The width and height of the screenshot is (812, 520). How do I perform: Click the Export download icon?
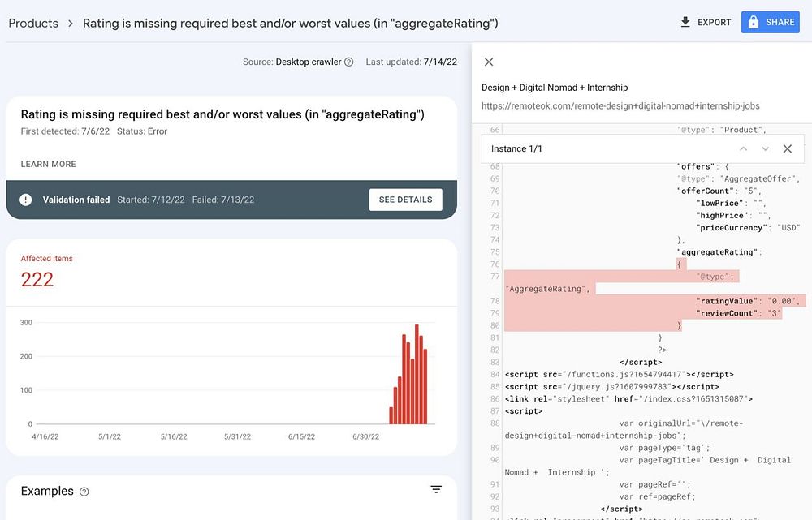685,22
